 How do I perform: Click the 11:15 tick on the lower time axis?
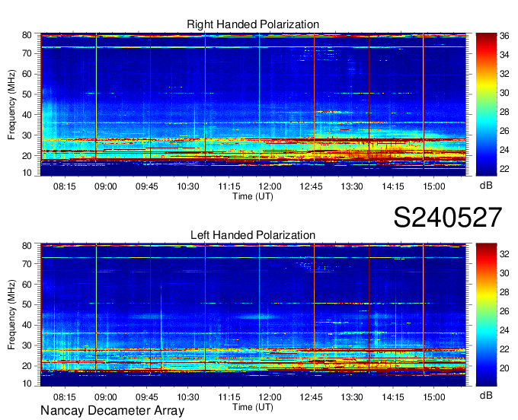229,397
